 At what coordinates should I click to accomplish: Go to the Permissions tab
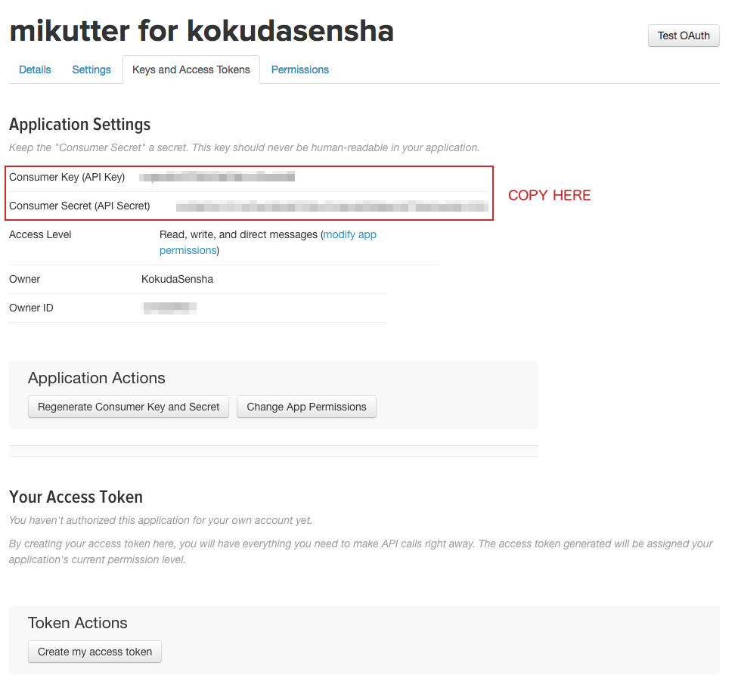(299, 70)
